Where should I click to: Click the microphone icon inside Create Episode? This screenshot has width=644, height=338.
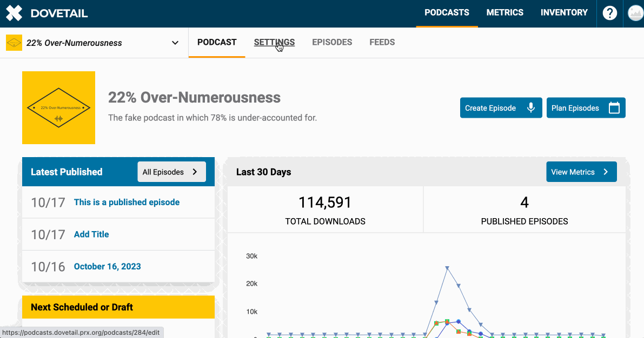point(532,107)
